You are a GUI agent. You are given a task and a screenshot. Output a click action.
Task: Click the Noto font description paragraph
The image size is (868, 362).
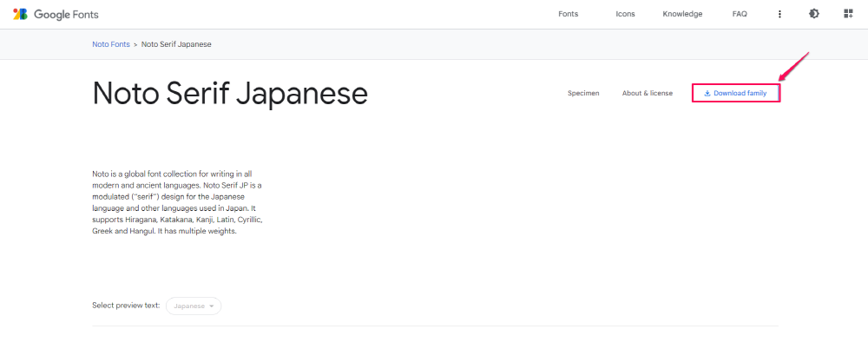tap(176, 202)
